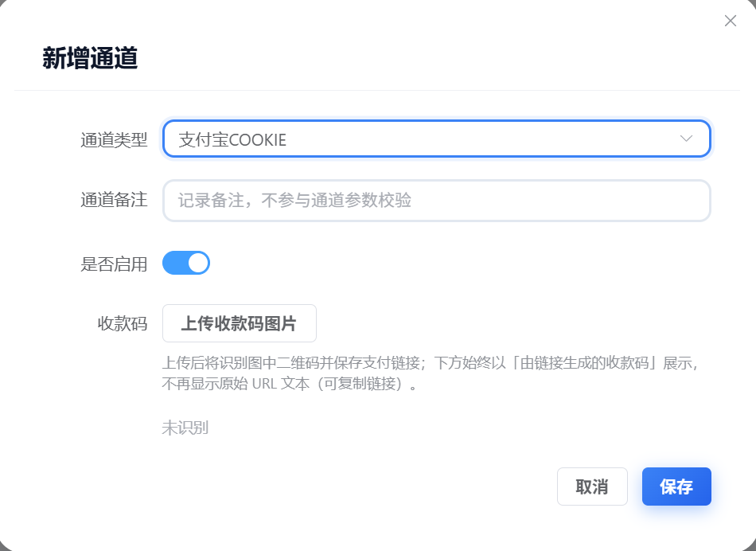
Task: Save the channel with the 保存 button
Action: [676, 487]
